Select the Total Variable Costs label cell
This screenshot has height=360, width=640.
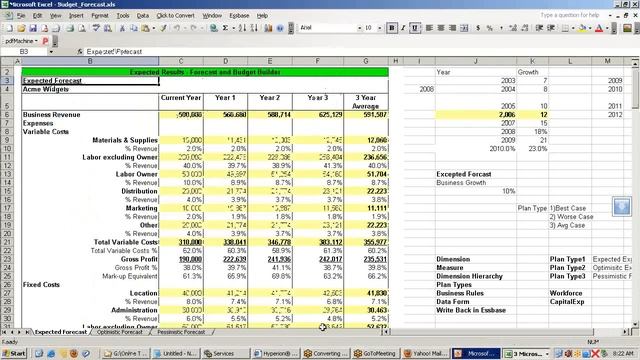point(90,242)
